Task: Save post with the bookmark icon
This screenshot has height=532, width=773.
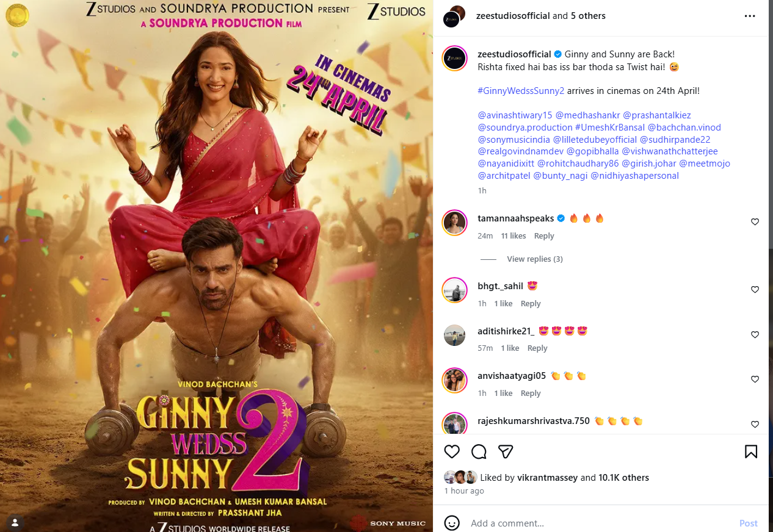Action: (x=751, y=451)
